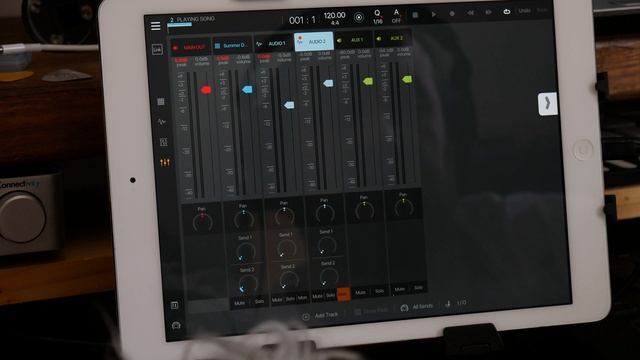The height and width of the screenshot is (360, 640).
Task: Toggle the loop icon in transport
Action: tap(507, 11)
